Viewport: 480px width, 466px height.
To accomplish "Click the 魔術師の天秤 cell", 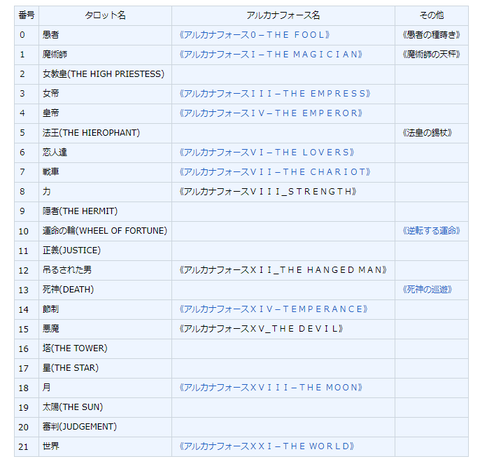I will [x=432, y=55].
